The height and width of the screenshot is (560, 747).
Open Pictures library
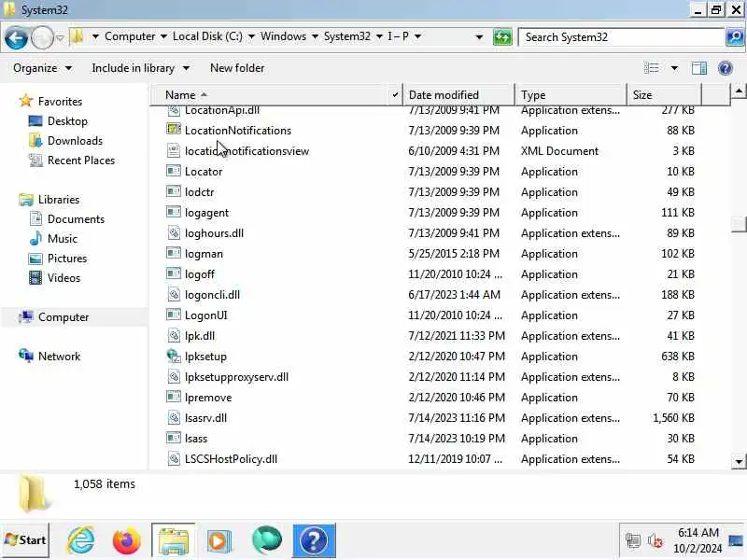click(x=66, y=259)
